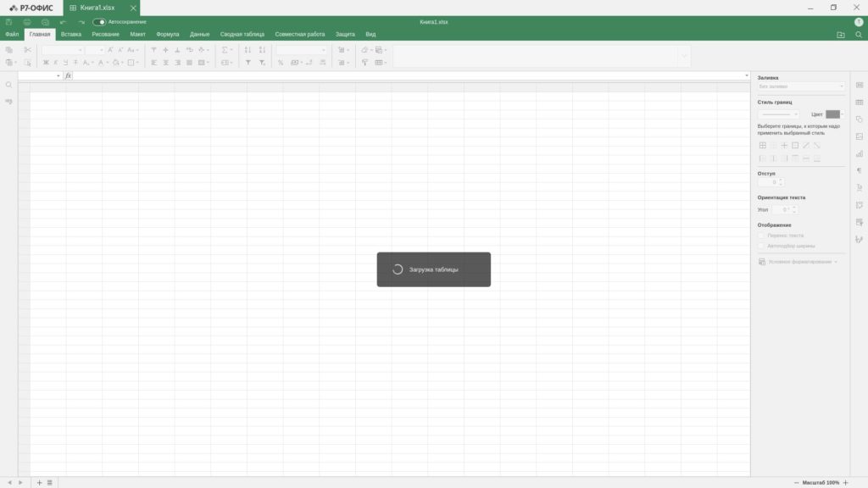Open the search magnifier in left sidebar
The height and width of the screenshot is (488, 868).
click(8, 85)
